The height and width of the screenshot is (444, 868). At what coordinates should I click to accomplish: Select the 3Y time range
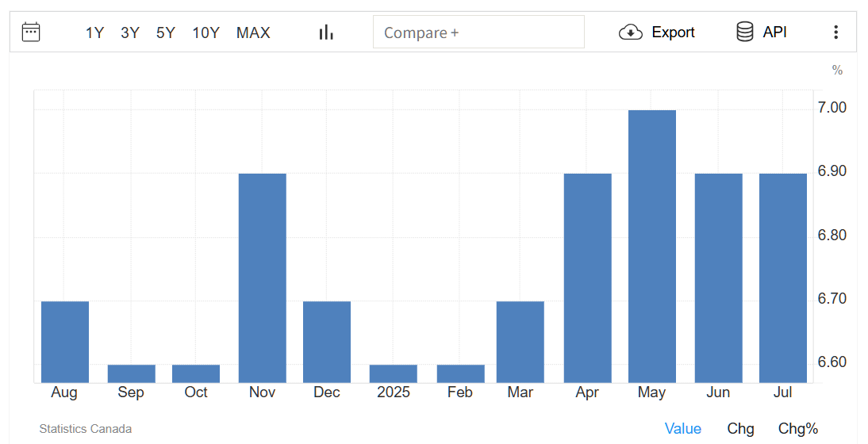pos(130,33)
